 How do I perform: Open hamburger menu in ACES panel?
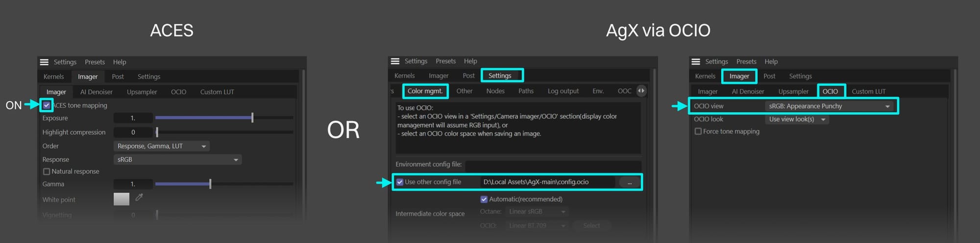click(x=44, y=62)
